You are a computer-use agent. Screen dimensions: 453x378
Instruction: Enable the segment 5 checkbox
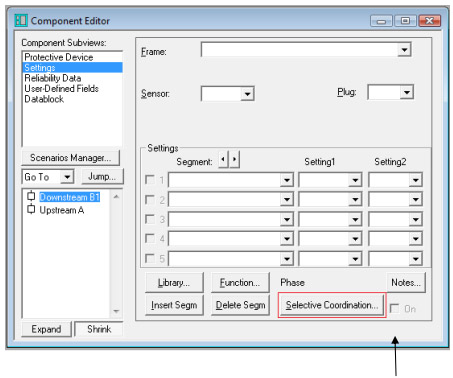[150, 258]
